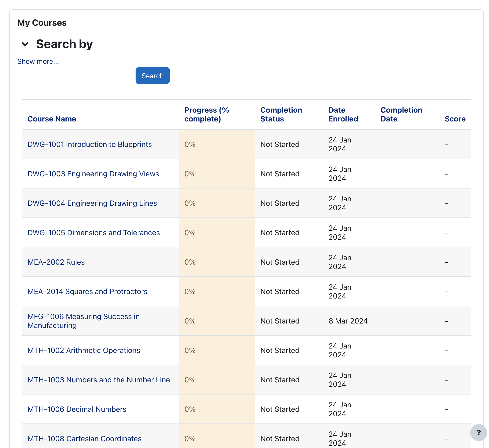Sort table by Score column

(x=455, y=119)
